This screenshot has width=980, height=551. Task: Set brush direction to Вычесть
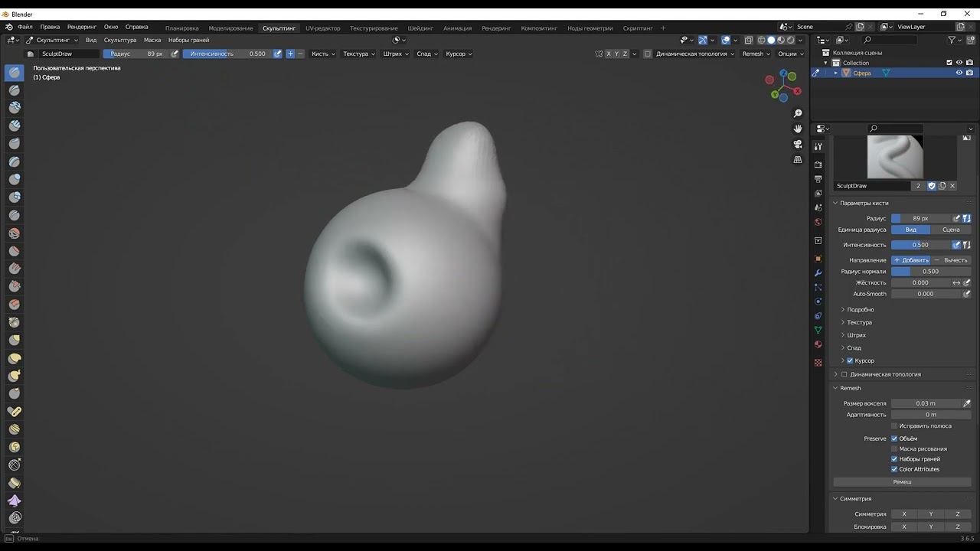(x=951, y=260)
